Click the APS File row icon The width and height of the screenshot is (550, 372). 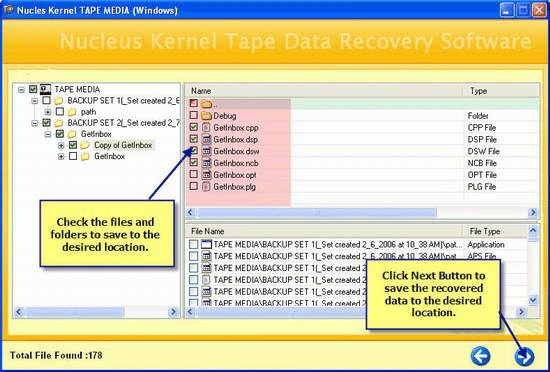point(207,256)
